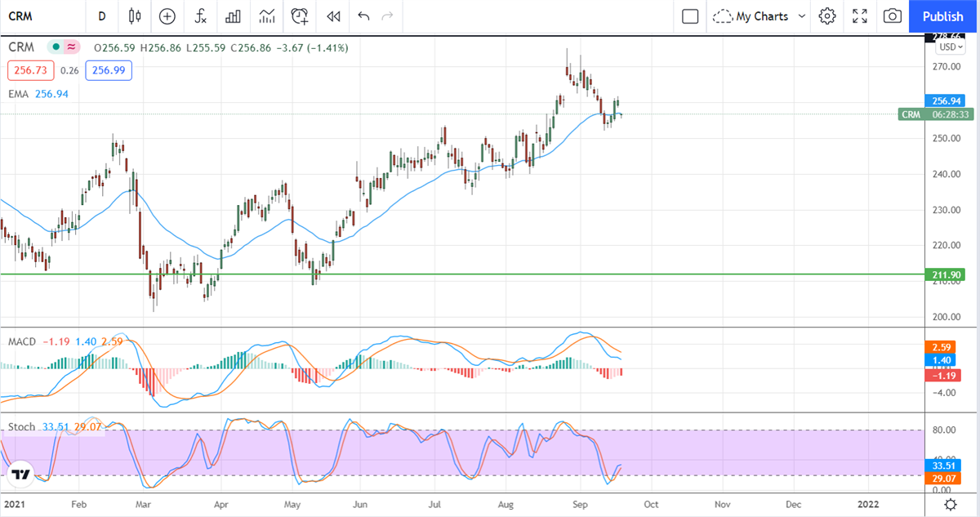Expand the My Charts dropdown arrow

801,16
